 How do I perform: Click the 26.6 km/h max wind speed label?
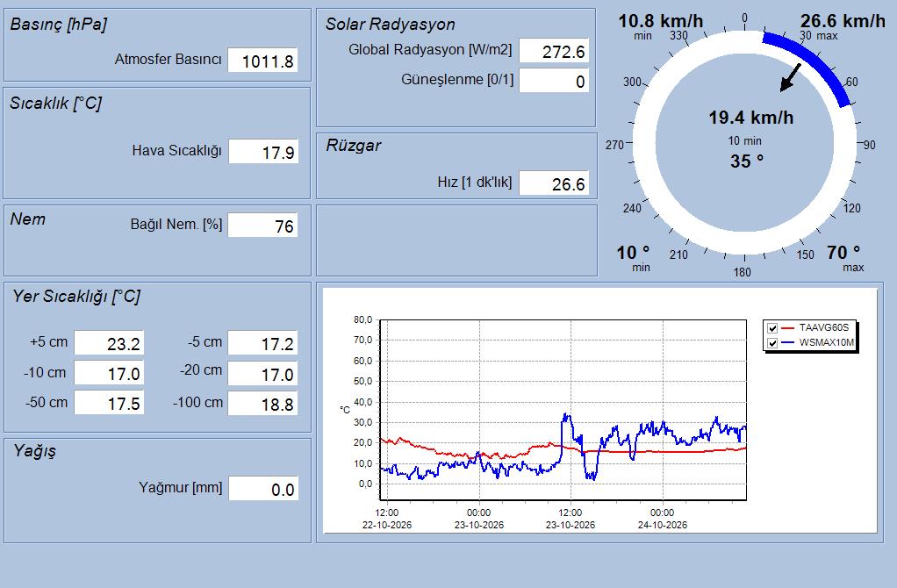pyautogui.click(x=843, y=21)
